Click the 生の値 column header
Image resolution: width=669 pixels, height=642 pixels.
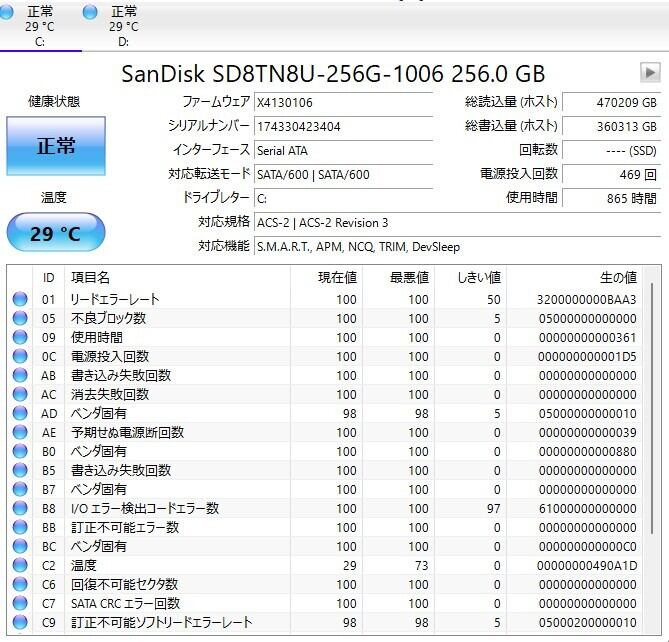tap(617, 277)
